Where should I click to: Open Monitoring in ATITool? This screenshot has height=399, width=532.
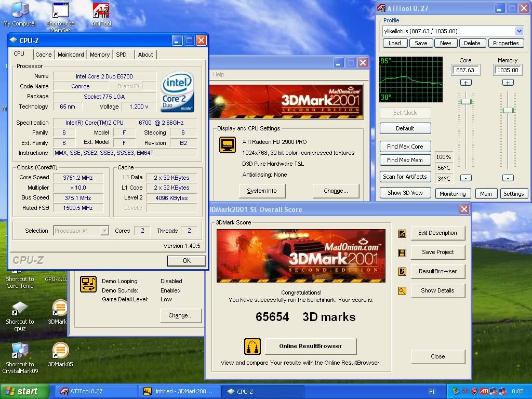[x=453, y=194]
